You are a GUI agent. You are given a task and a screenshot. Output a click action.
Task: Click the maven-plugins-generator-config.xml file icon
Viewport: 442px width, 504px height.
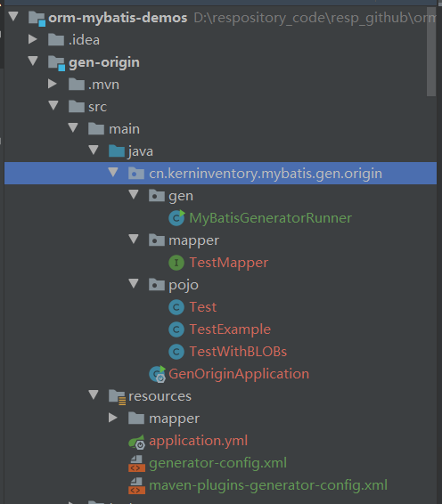point(136,485)
